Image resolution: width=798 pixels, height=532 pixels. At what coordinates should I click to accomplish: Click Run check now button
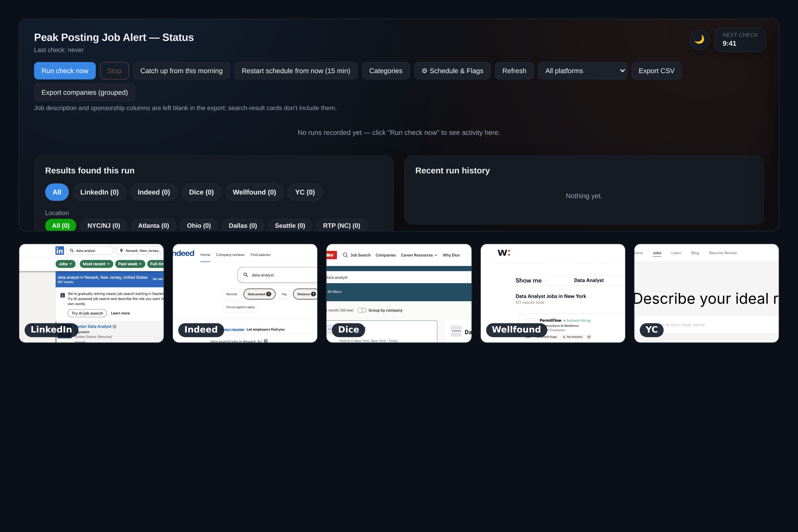(65, 71)
